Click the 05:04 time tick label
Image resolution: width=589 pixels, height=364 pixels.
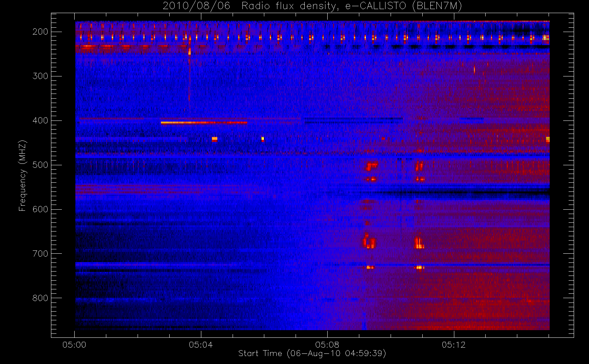click(x=201, y=345)
